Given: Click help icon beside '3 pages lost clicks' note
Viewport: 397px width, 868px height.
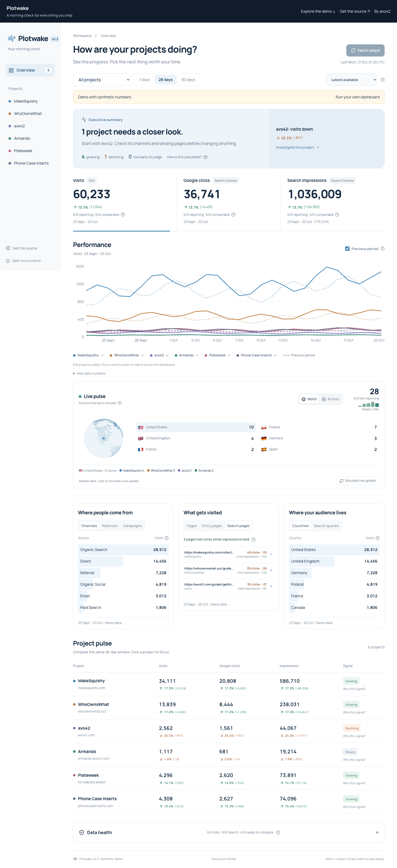Looking at the screenshot, I should coord(253,539).
